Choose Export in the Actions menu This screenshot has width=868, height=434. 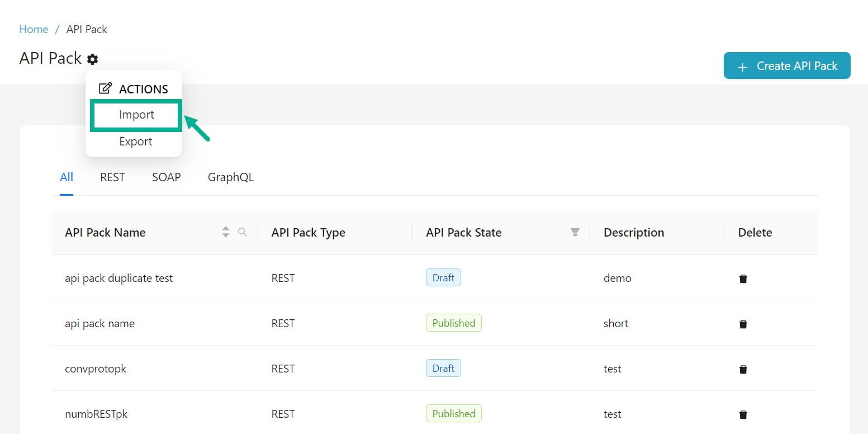[136, 141]
